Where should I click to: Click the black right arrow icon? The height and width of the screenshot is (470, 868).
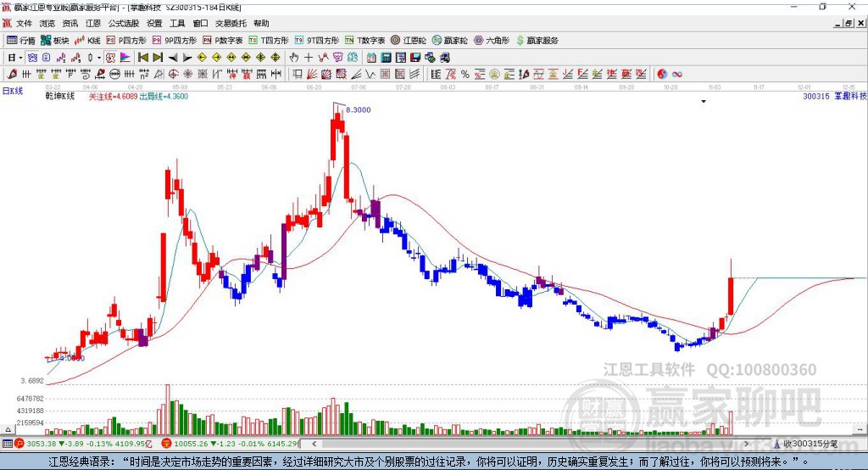(x=187, y=58)
